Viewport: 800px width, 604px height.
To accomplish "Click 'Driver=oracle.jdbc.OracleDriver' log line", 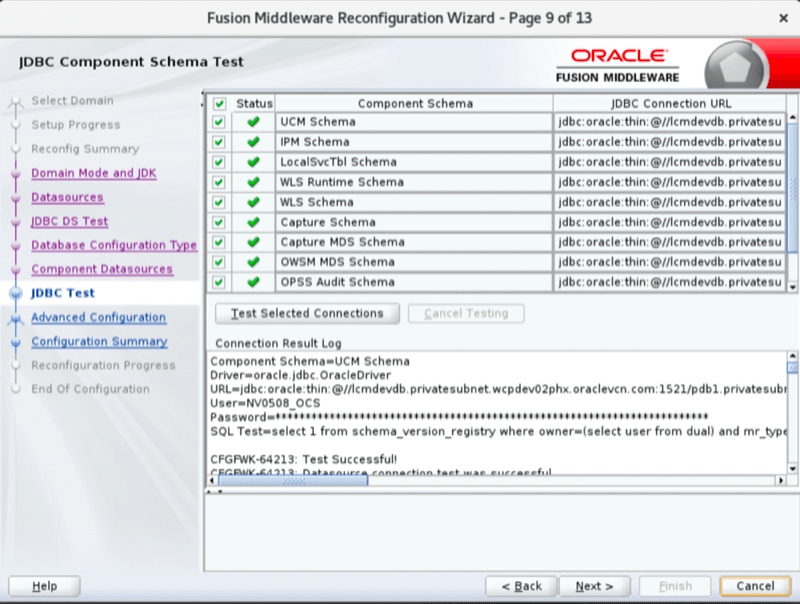I will point(301,375).
